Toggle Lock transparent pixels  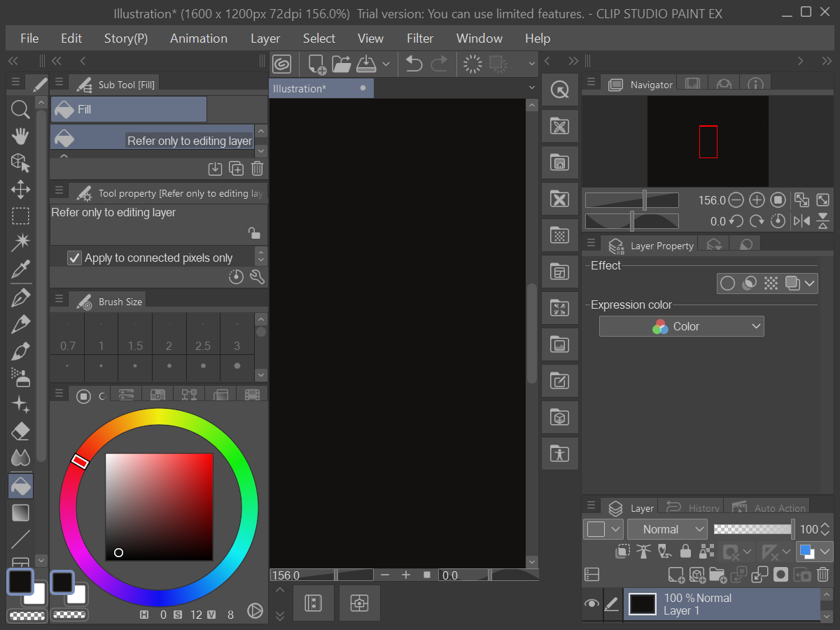[x=707, y=552]
